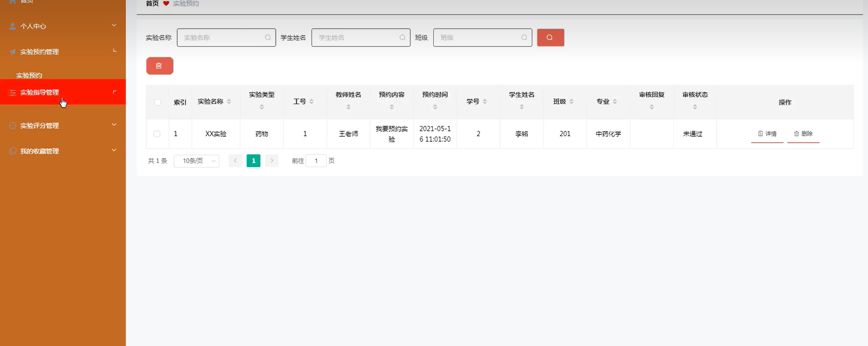This screenshot has width=868, height=346.
Task: Sort by 审核状态 column arrows
Action: click(x=695, y=107)
